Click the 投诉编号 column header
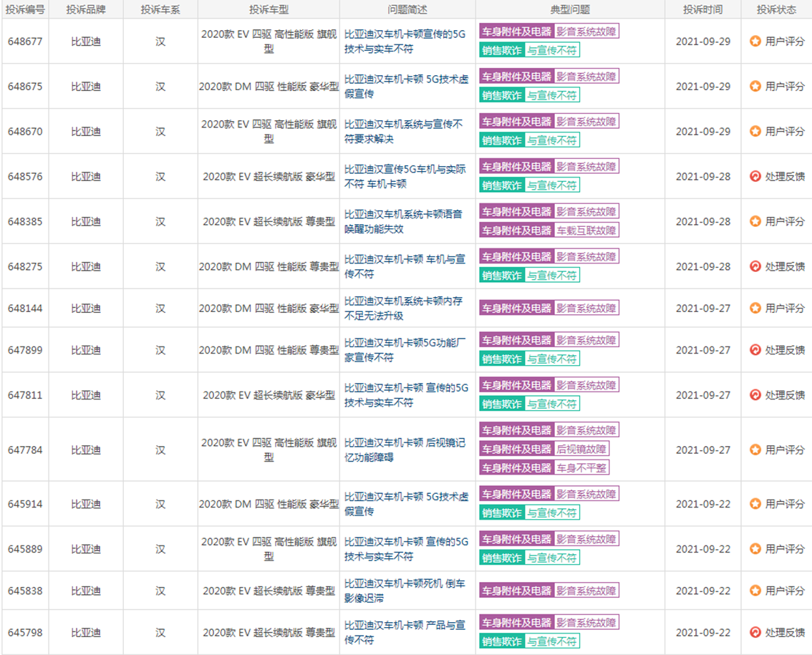Screen dimensions: 812x655 [x=25, y=9]
